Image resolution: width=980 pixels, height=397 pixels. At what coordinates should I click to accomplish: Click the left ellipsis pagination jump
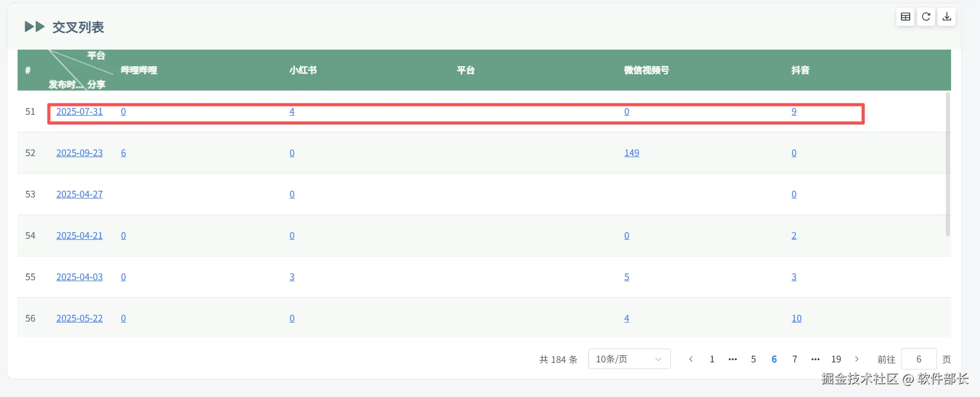(733, 359)
